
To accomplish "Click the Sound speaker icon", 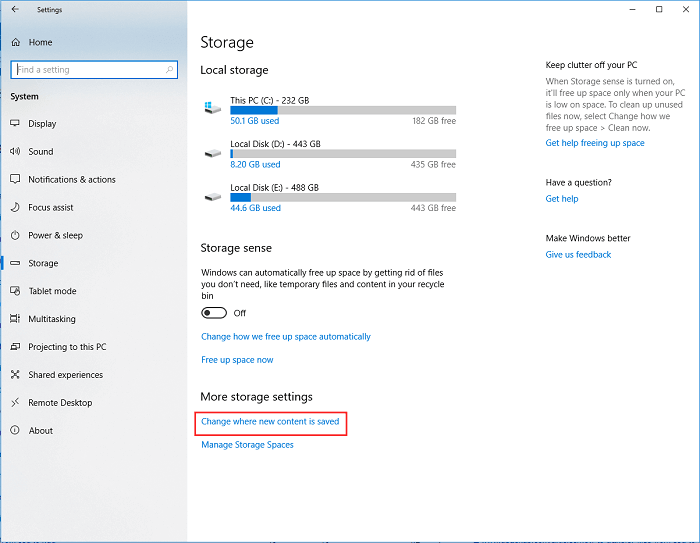I will tap(15, 151).
